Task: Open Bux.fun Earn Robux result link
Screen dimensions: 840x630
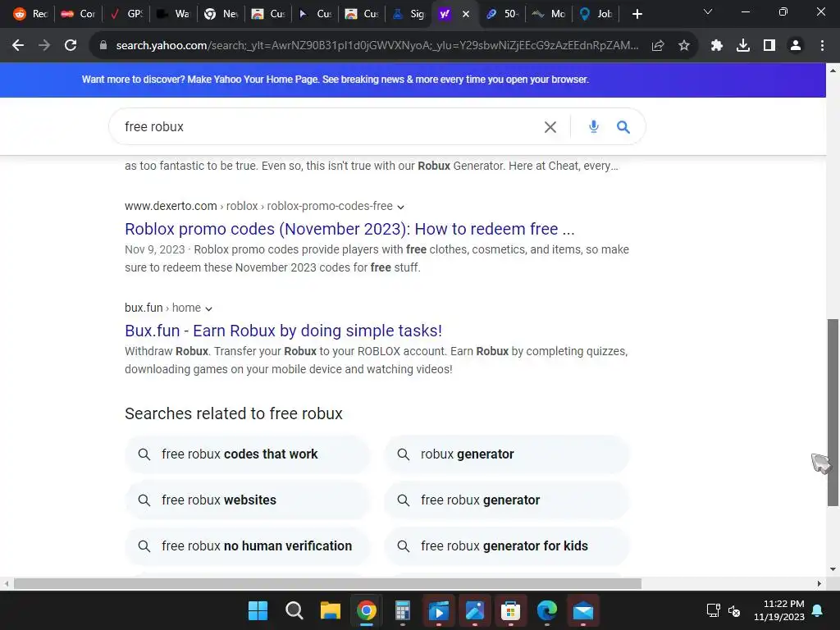Action: 283,331
